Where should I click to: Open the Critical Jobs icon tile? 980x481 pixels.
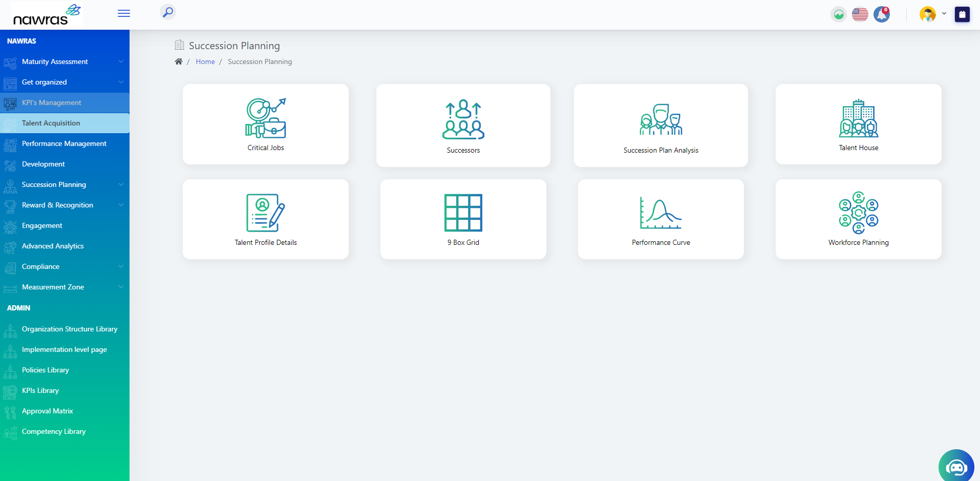point(265,118)
